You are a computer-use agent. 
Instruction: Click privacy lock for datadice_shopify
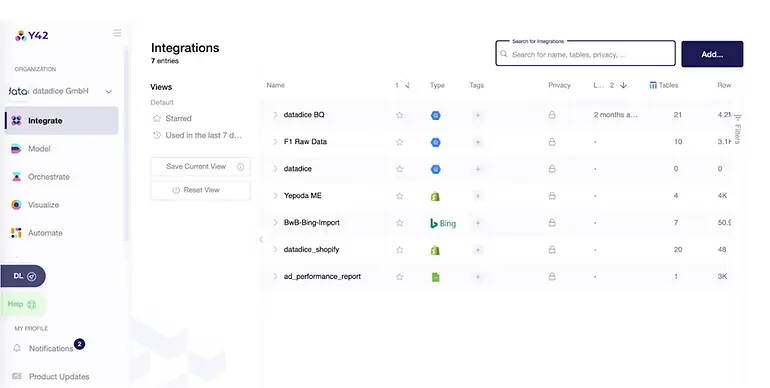click(552, 250)
